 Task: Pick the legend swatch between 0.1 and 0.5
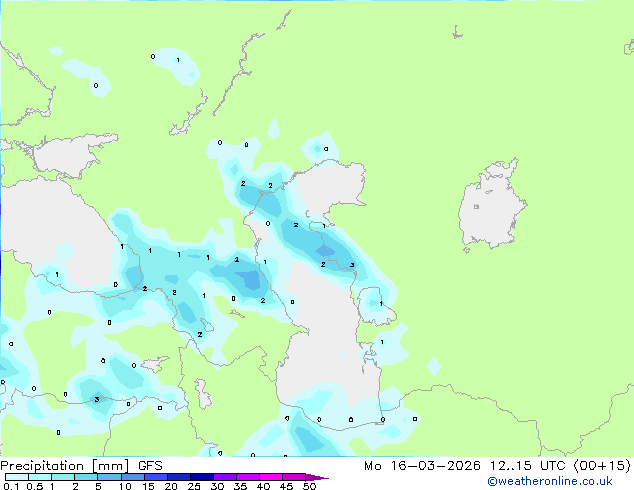click(x=17, y=477)
